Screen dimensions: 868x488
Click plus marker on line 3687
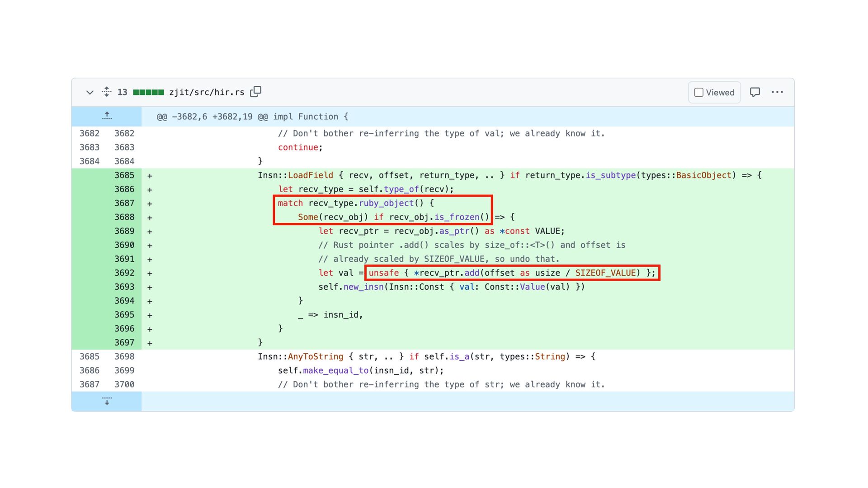coord(150,204)
